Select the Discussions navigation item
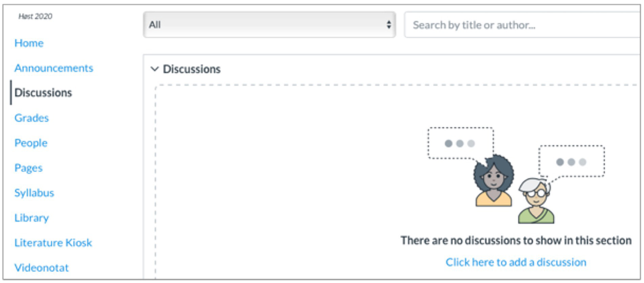 (43, 93)
